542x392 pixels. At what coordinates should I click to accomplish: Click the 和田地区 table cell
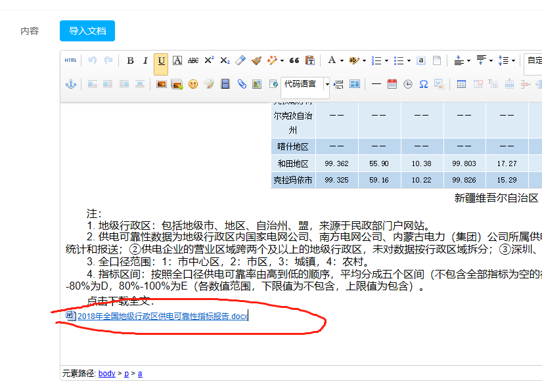(293, 163)
